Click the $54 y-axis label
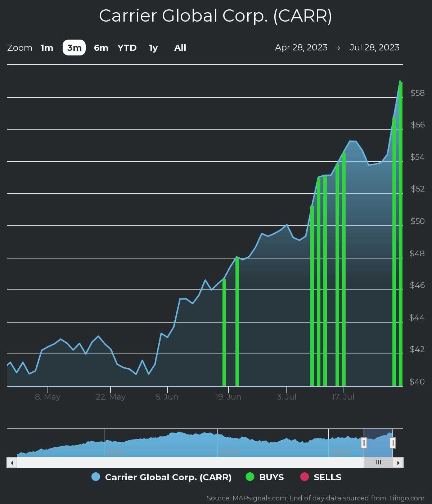This screenshot has width=432, height=504. click(x=418, y=157)
